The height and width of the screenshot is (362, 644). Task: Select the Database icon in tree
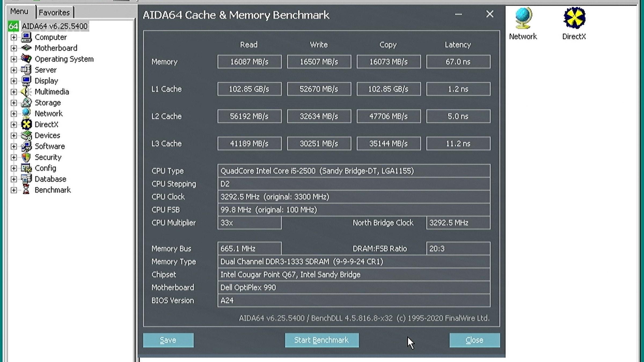26,179
